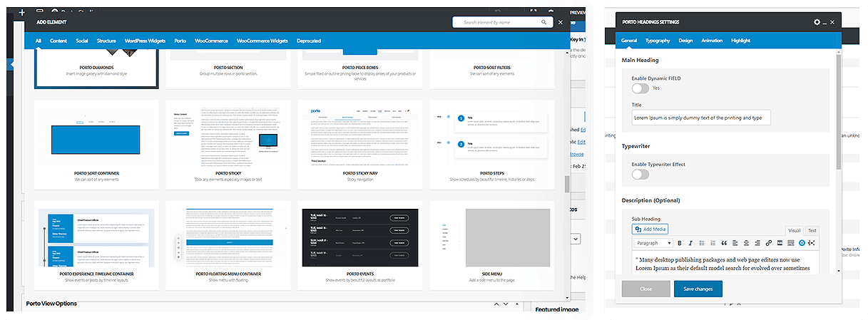Screen dimensions: 868x320
Task: Click the Search element by name field
Action: pyautogui.click(x=503, y=23)
